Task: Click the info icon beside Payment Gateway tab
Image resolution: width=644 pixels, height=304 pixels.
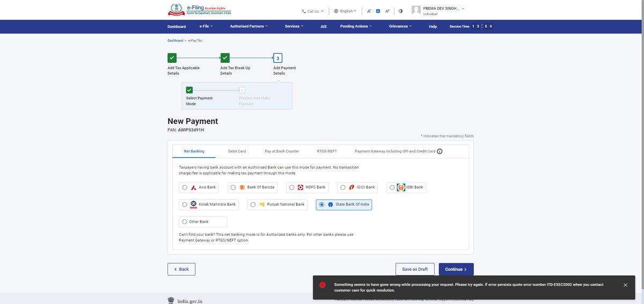Action: click(440, 151)
